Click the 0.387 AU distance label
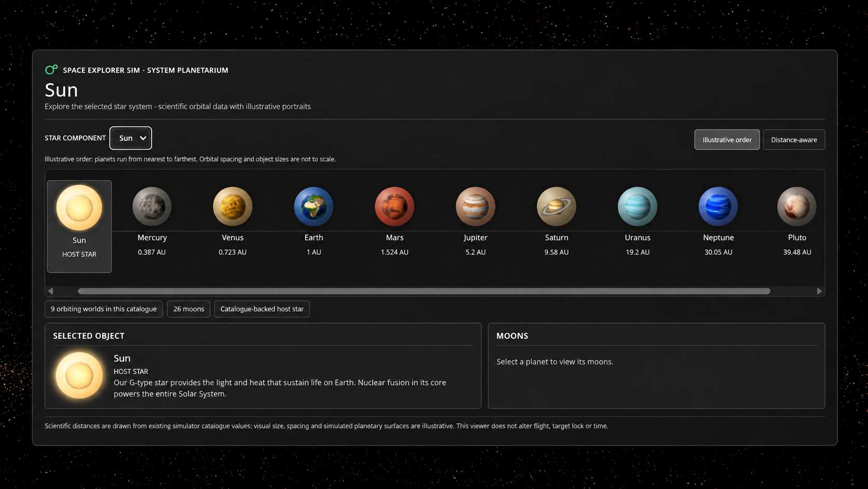868x489 pixels. coord(152,252)
